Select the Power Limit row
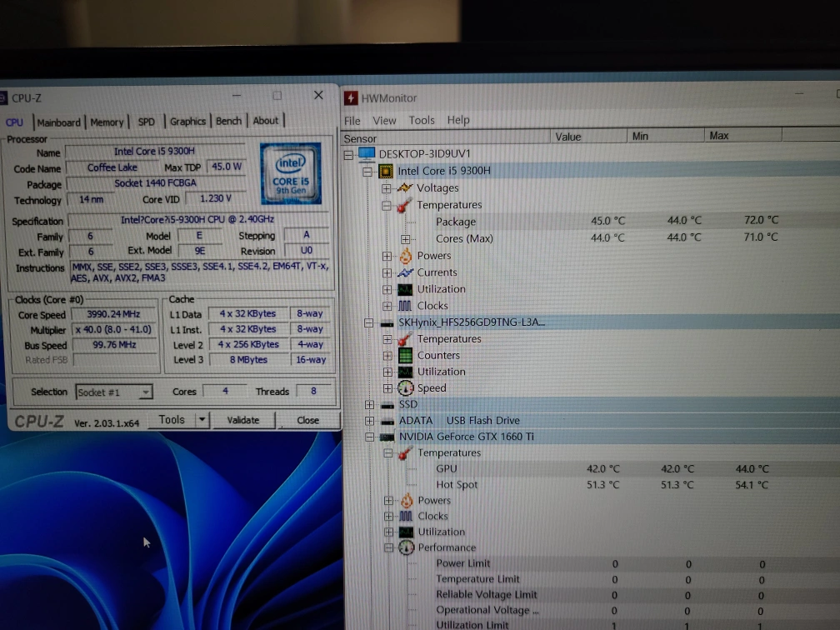840x630 pixels. coord(592,563)
